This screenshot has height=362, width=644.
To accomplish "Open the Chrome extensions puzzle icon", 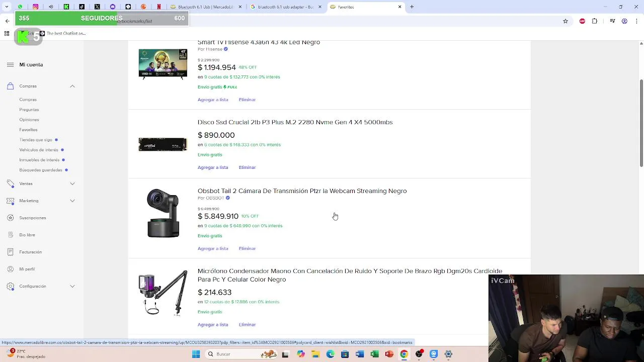I will [595, 21].
